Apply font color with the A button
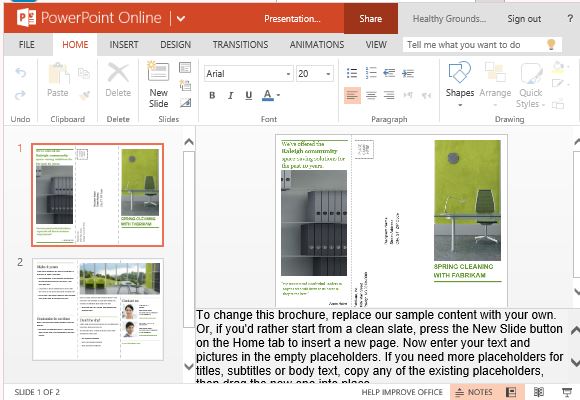The height and width of the screenshot is (400, 580). pyautogui.click(x=267, y=95)
